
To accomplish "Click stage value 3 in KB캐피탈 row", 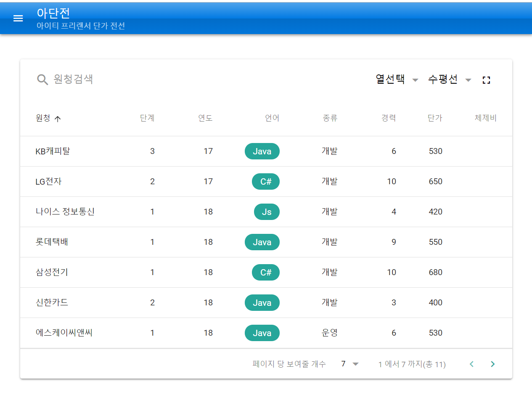I will (152, 151).
